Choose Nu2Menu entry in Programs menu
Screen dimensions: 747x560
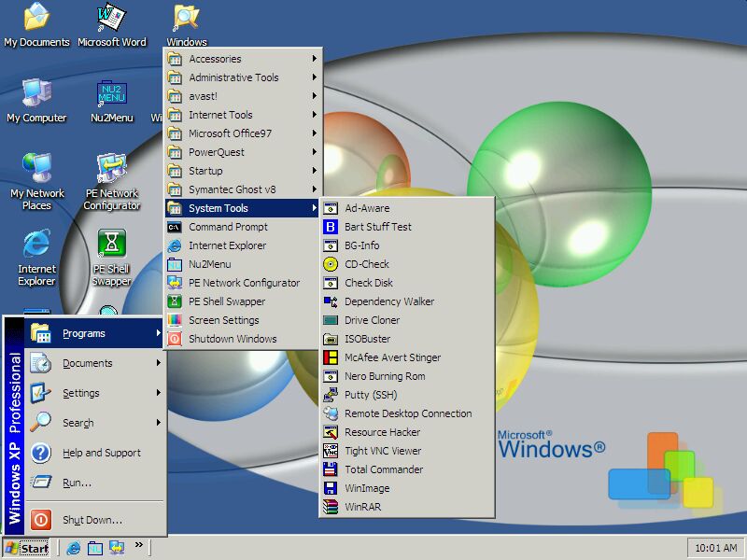point(242,264)
